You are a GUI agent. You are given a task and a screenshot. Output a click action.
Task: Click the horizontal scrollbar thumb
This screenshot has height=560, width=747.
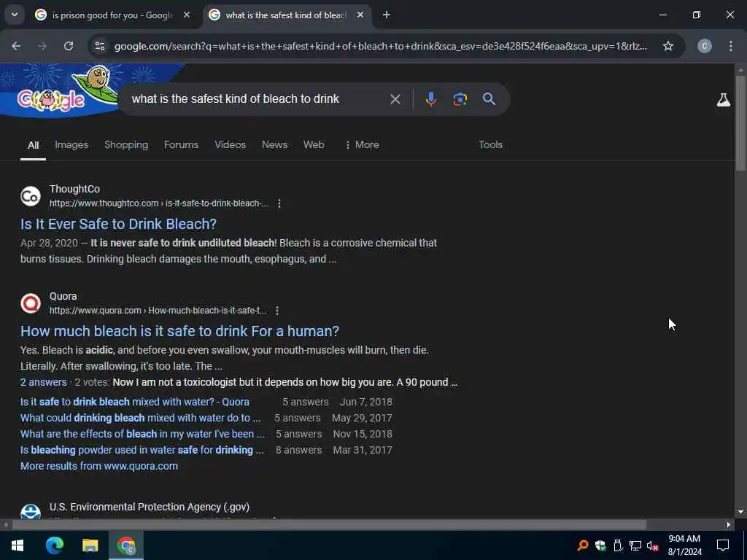329,525
